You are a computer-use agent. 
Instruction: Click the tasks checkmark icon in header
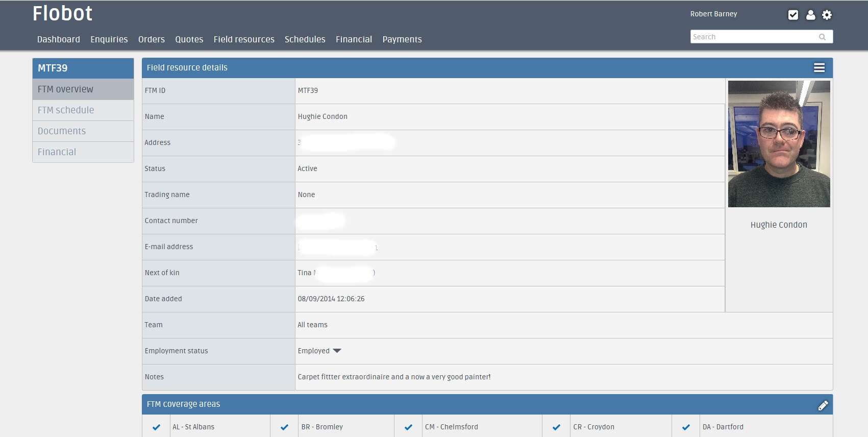tap(793, 15)
